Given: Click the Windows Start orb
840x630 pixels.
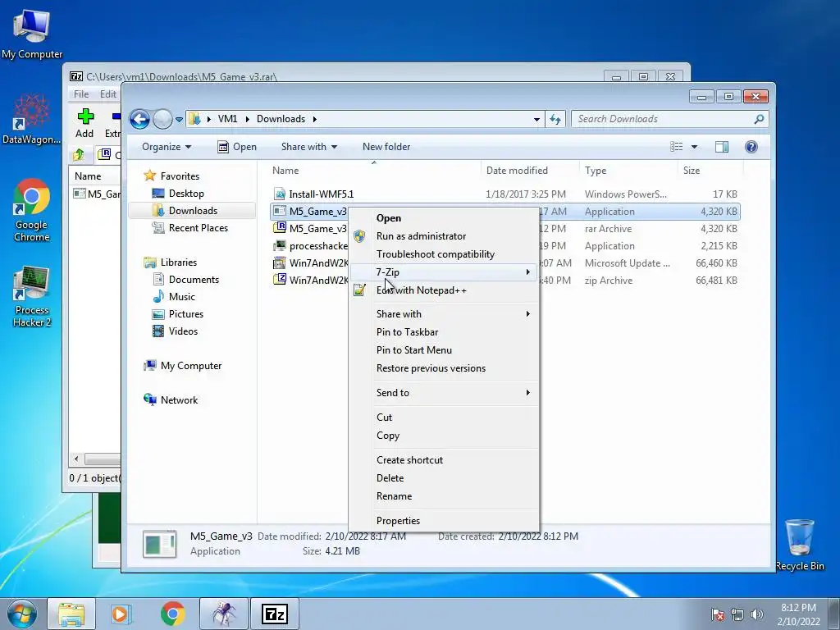Looking at the screenshot, I should [22, 614].
